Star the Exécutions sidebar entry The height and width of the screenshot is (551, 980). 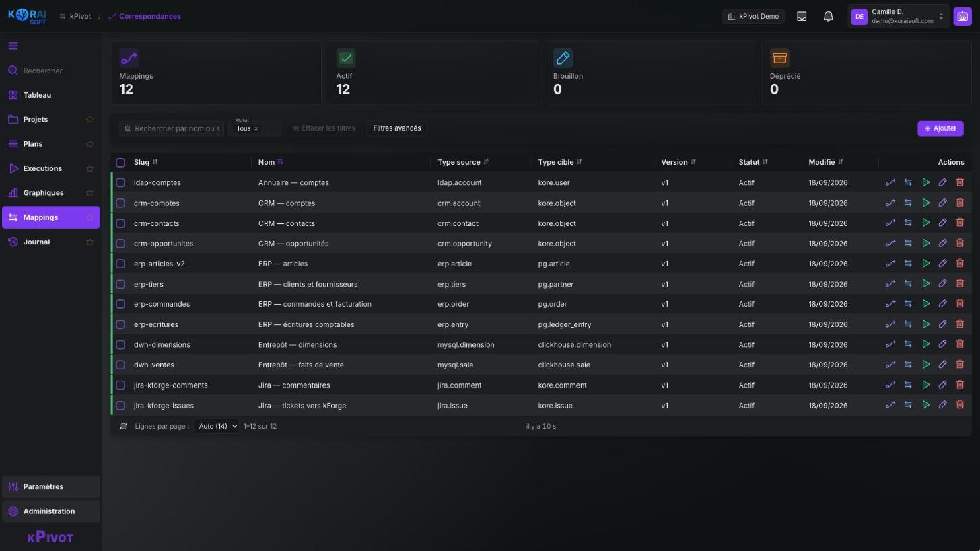[x=90, y=168]
